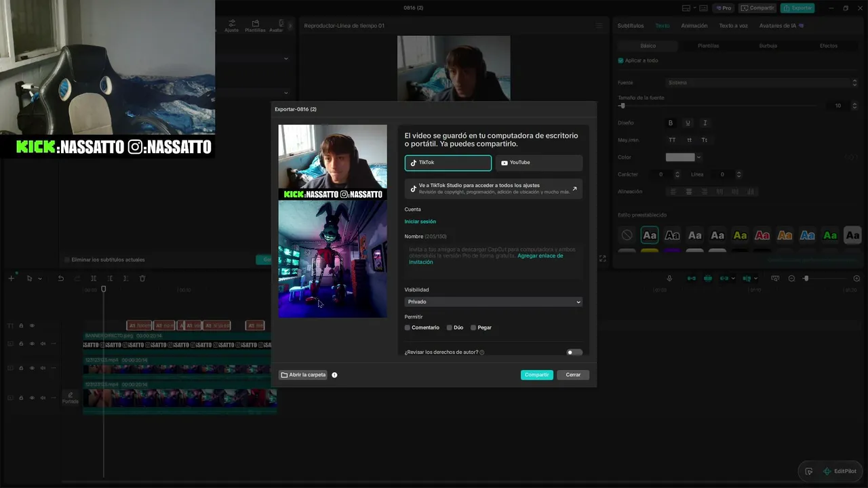Apply underline with the U icon
Screen dimensions: 868x488
click(688, 123)
